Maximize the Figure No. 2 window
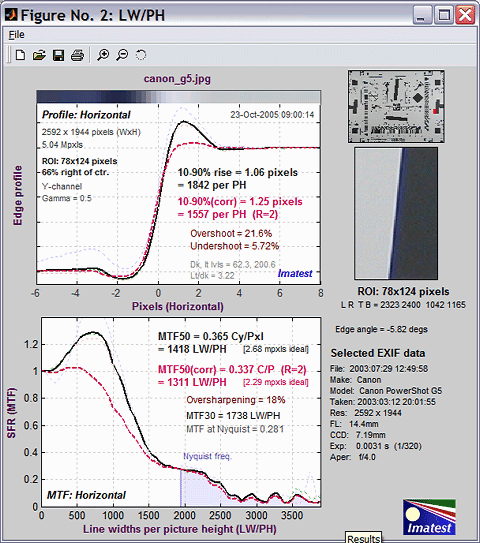The height and width of the screenshot is (543, 480). pyautogui.click(x=444, y=15)
